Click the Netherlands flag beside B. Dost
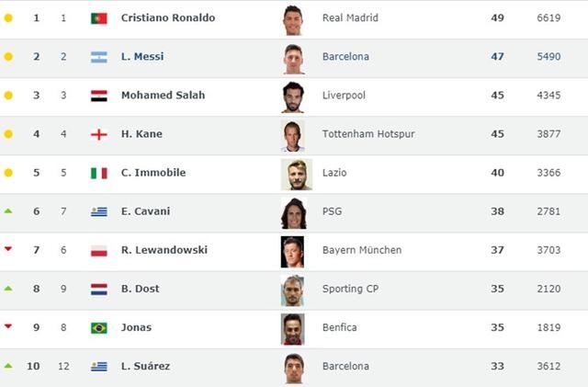 point(99,289)
